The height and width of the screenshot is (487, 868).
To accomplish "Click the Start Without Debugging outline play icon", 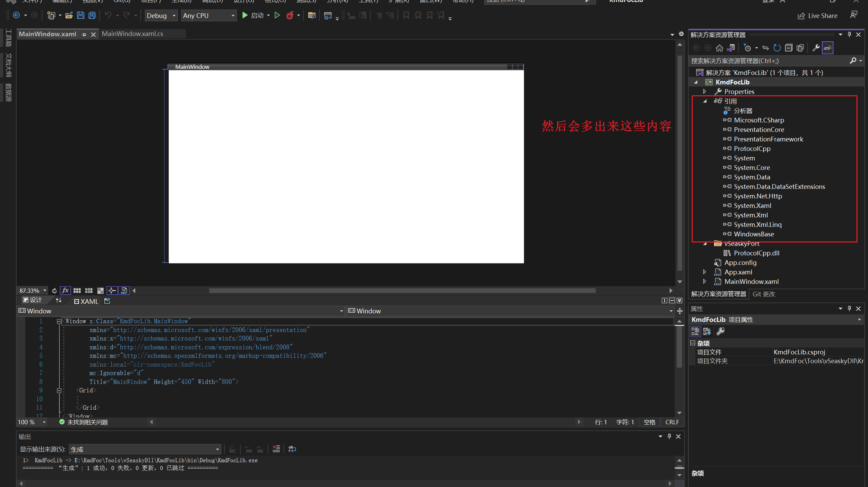I will [x=277, y=15].
